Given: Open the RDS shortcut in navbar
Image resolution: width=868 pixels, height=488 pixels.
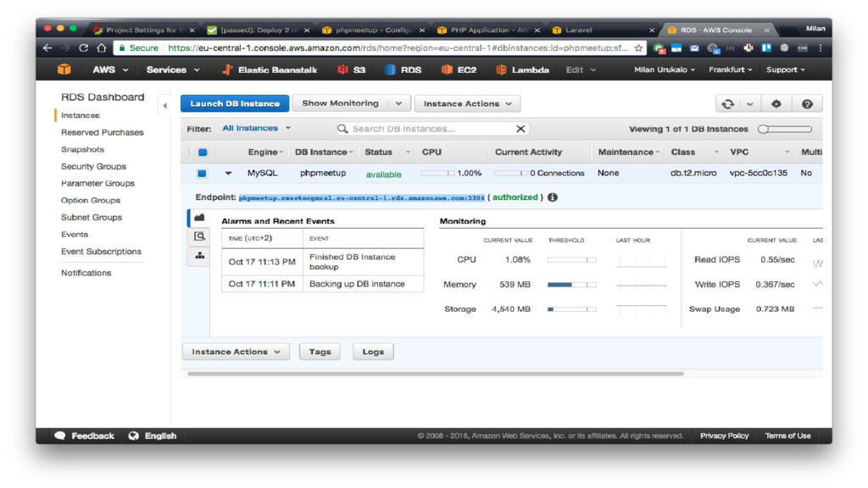Looking at the screenshot, I should [x=403, y=69].
